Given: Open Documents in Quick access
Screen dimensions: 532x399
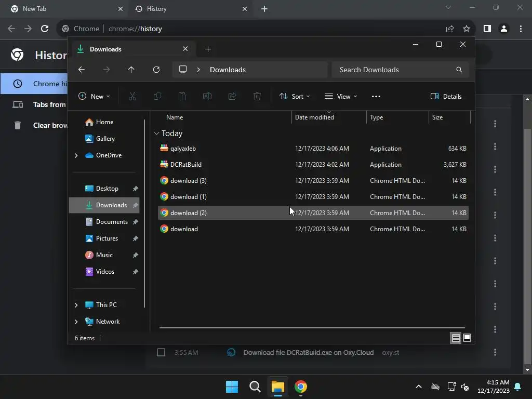Looking at the screenshot, I should pos(112,222).
